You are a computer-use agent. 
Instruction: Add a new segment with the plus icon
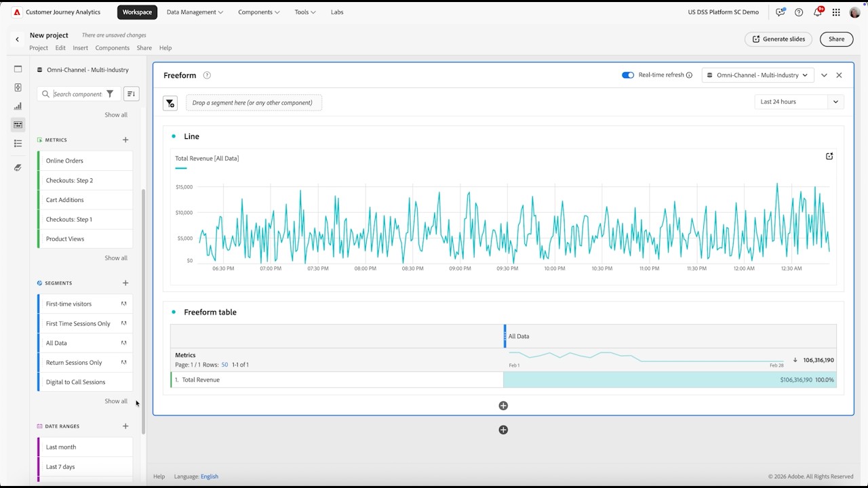coord(125,283)
